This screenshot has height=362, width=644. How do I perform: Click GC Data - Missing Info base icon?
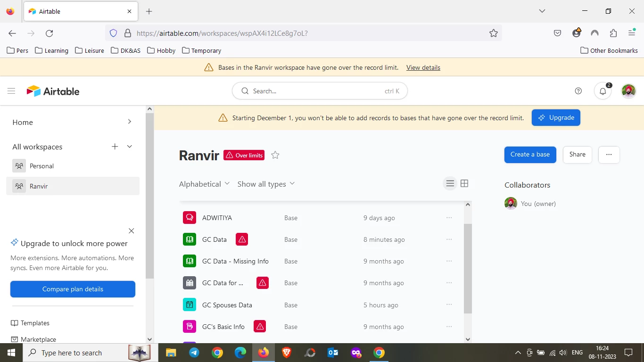tap(190, 261)
